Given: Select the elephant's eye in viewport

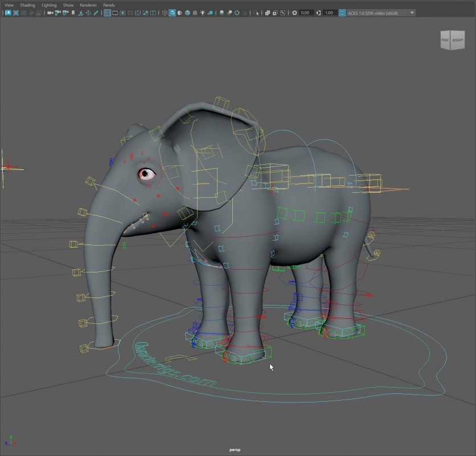Looking at the screenshot, I should [x=146, y=173].
